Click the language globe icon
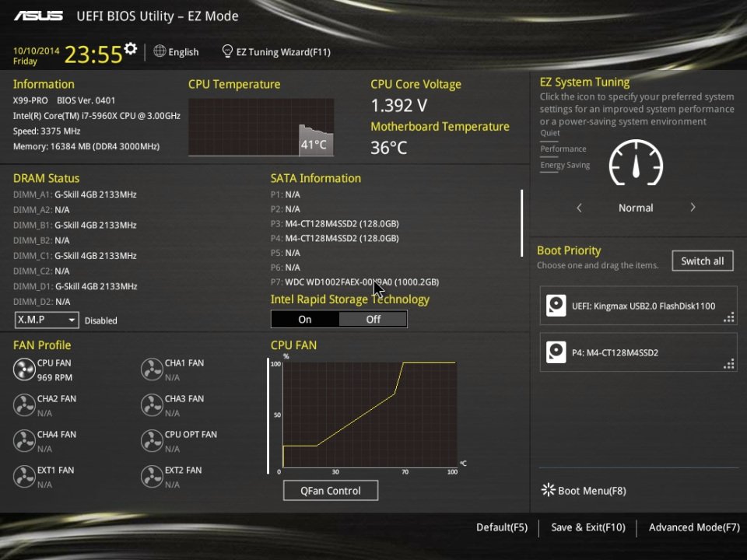 pos(160,51)
